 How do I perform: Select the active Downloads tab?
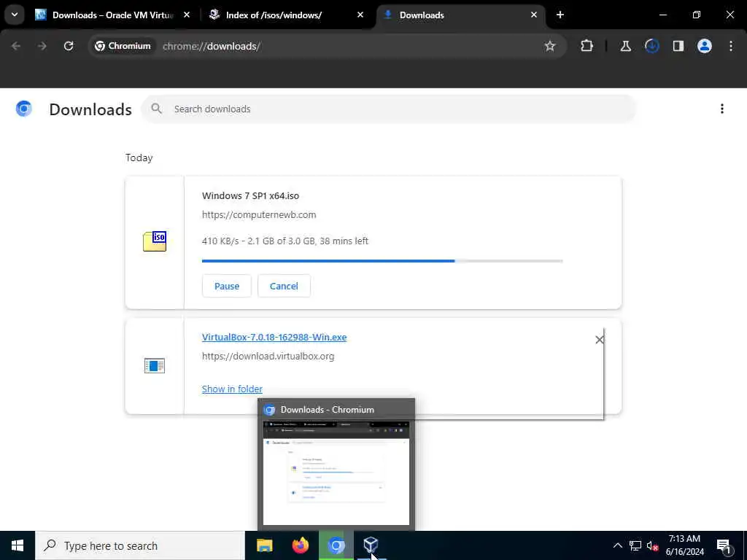pyautogui.click(x=461, y=15)
